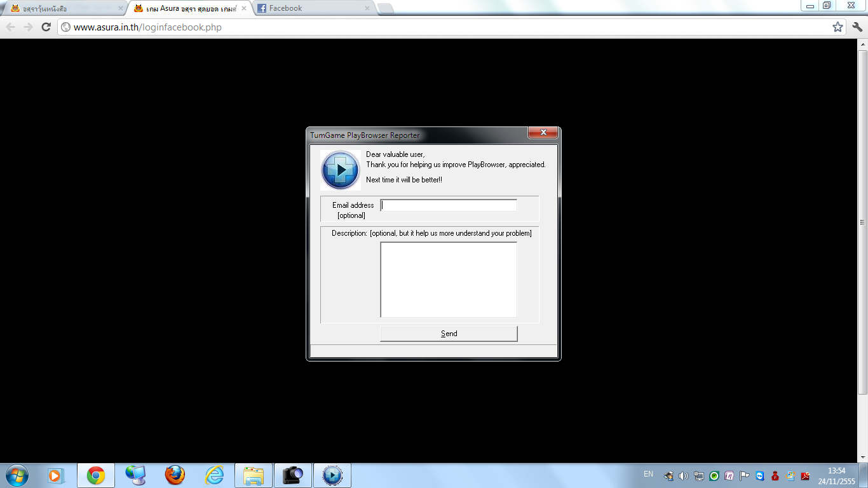The image size is (868, 488).
Task: Open the Action Center flag tray icon
Action: click(745, 475)
